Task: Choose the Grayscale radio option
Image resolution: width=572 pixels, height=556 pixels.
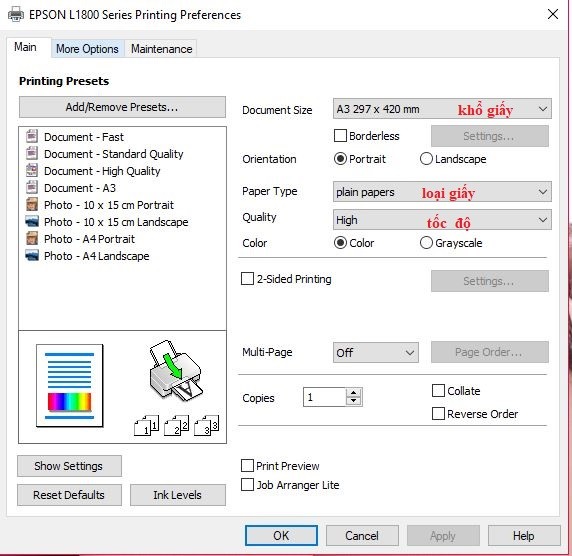Action: tap(426, 243)
